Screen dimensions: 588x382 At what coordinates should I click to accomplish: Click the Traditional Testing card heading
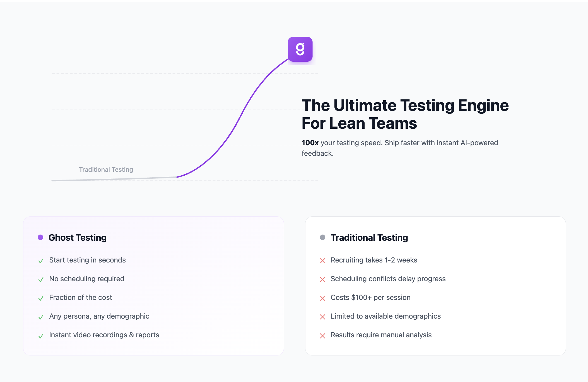click(x=369, y=238)
